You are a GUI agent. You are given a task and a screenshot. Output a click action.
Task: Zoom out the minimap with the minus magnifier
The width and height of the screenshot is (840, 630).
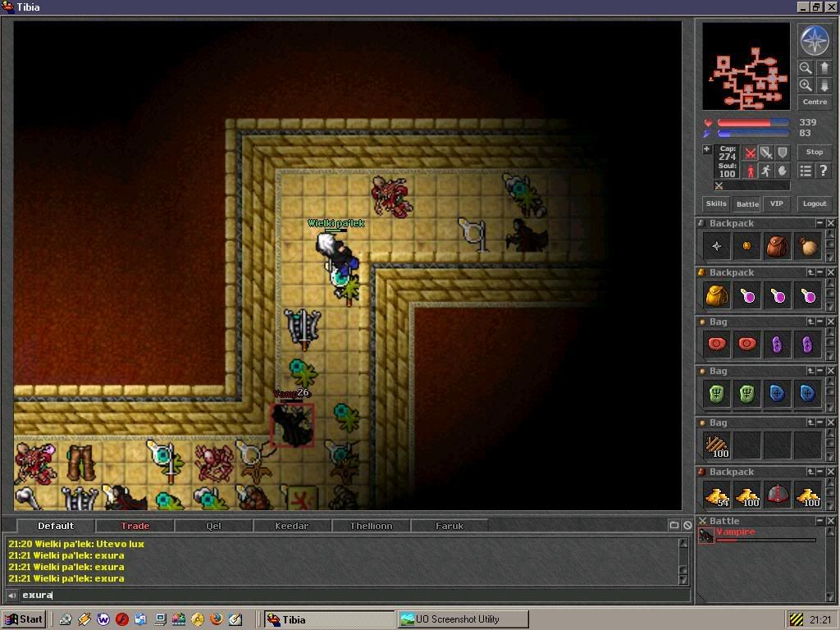tap(806, 68)
